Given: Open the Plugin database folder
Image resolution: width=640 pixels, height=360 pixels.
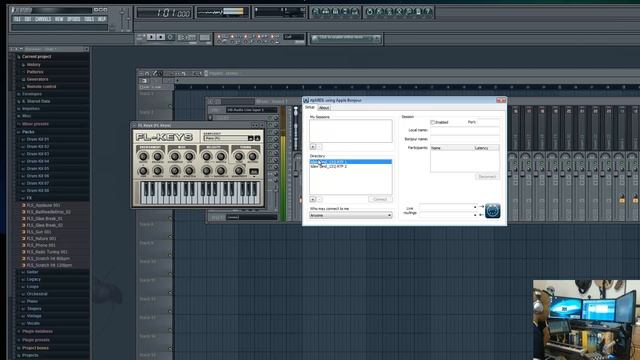Looking at the screenshot, I should (x=37, y=331).
